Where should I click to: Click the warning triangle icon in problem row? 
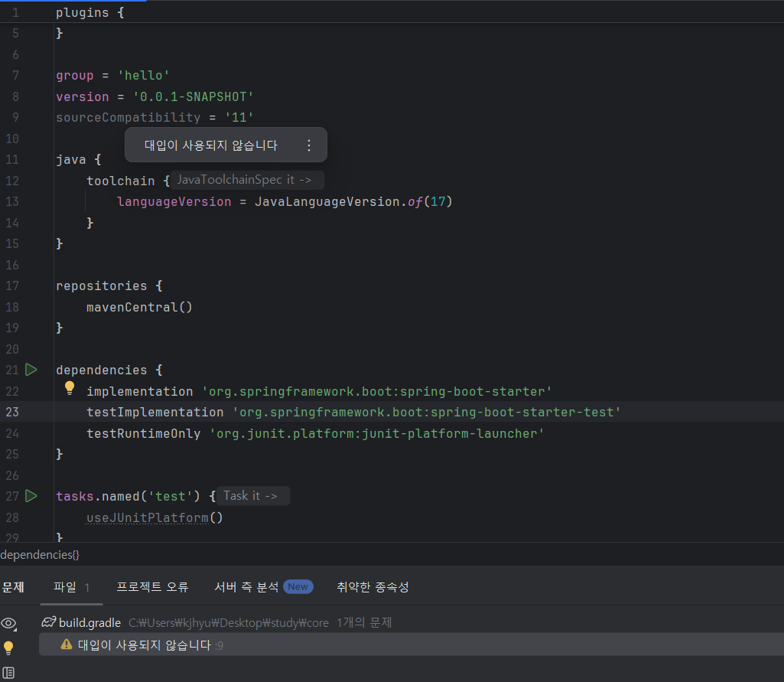pyautogui.click(x=67, y=644)
